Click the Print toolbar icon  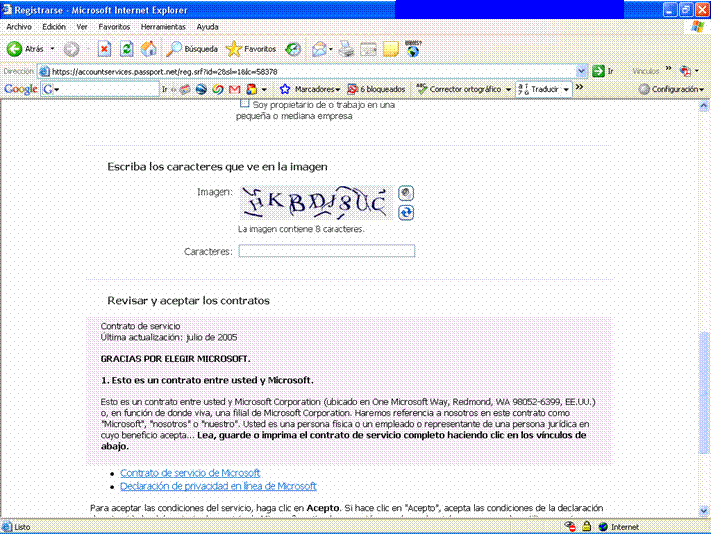(x=346, y=49)
